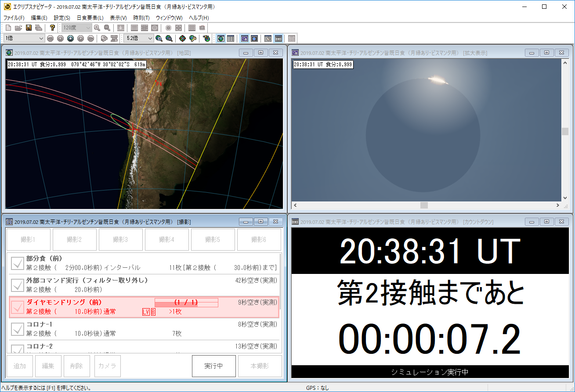Click the countdown window toolbar icon

[x=278, y=39]
